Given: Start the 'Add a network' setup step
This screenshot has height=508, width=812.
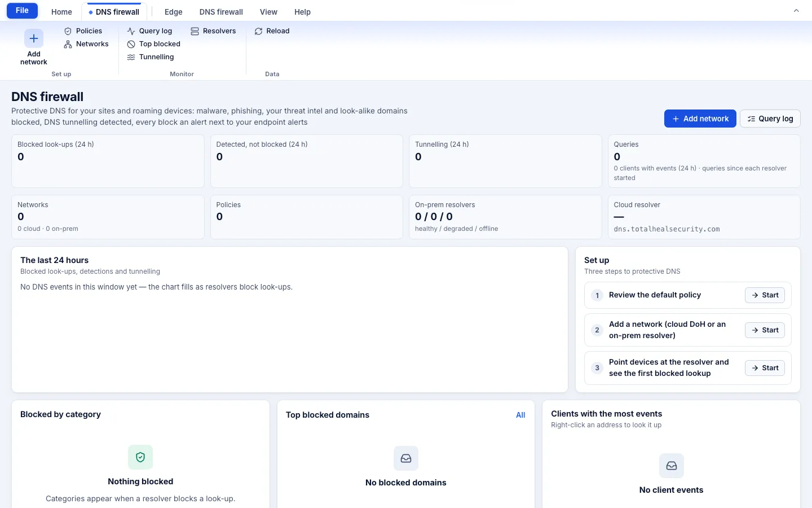Looking at the screenshot, I should 765,330.
